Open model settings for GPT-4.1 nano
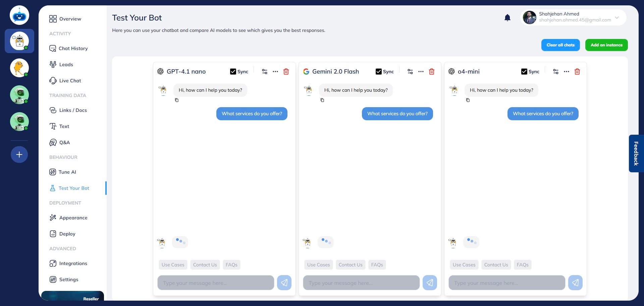 pyautogui.click(x=265, y=72)
